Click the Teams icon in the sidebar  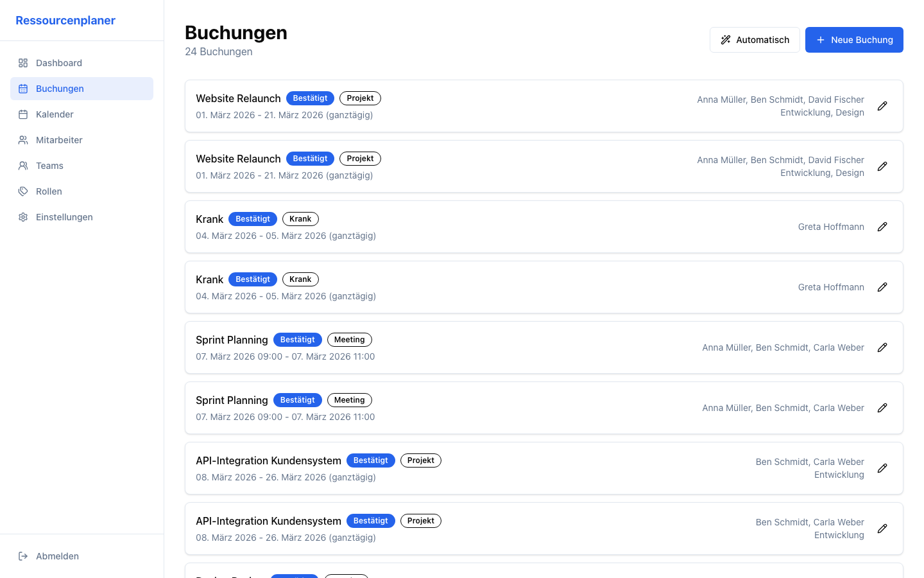coord(23,166)
